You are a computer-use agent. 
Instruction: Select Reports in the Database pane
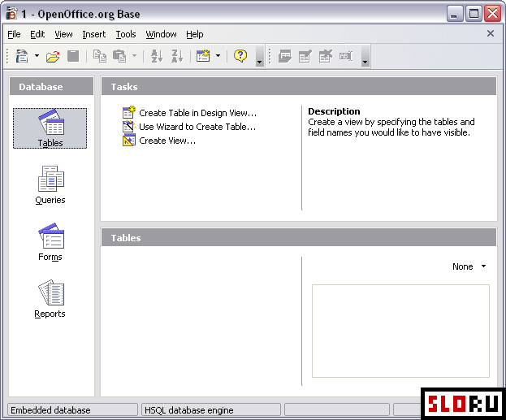point(50,299)
